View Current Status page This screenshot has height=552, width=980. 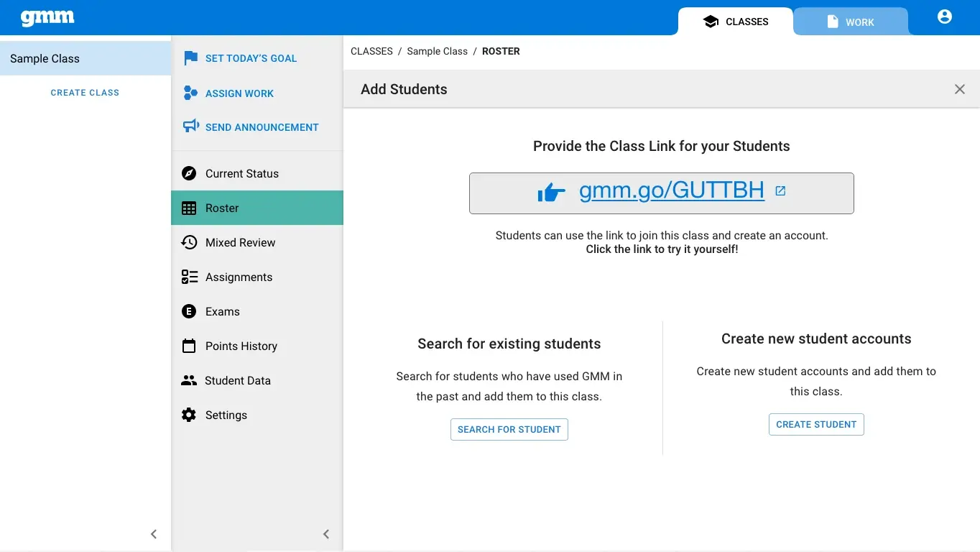pyautogui.click(x=257, y=173)
